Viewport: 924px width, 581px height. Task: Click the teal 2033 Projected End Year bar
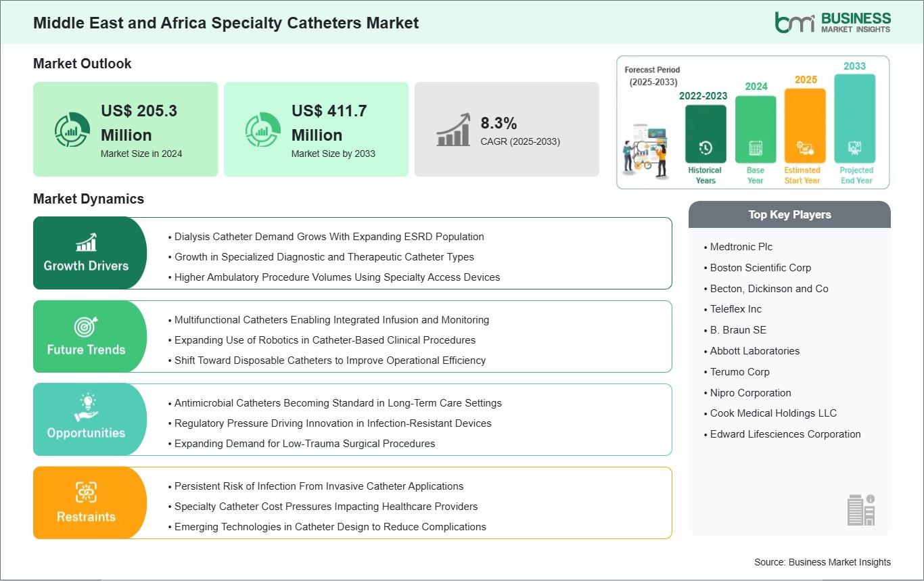[x=855, y=118]
